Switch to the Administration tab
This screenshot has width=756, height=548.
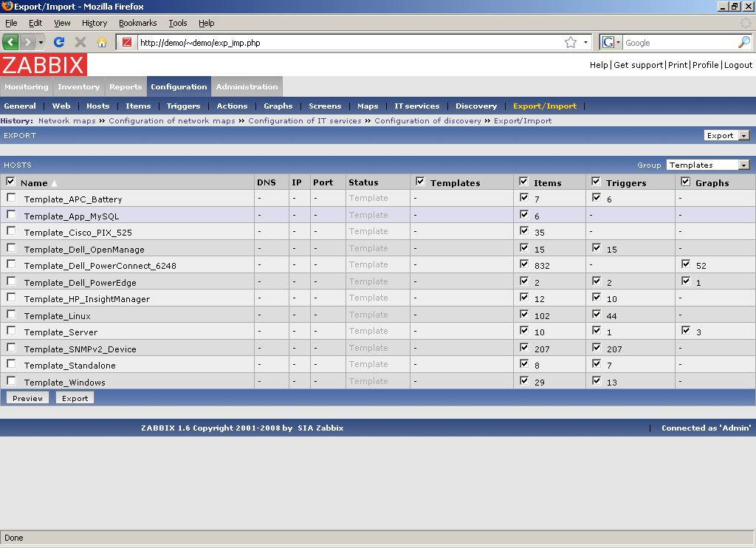(247, 87)
